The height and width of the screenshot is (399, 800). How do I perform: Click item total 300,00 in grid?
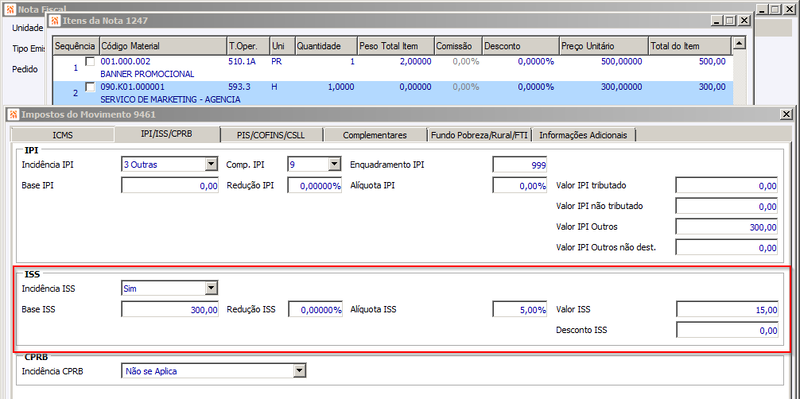[712, 87]
